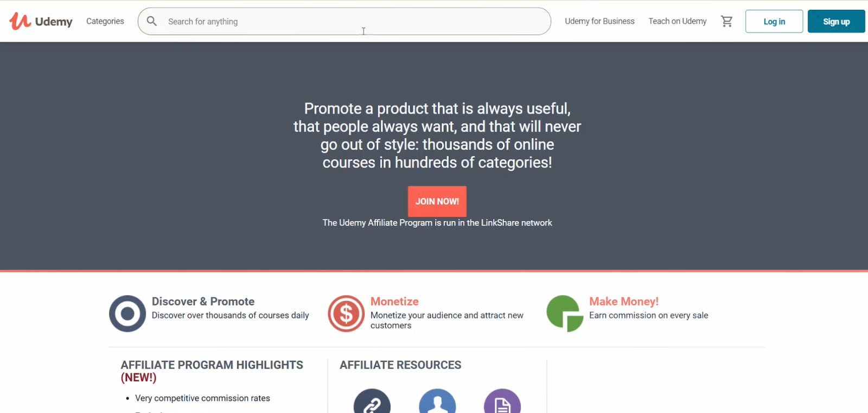Click the Monetize dollar sign icon
The height and width of the screenshot is (413, 868).
[x=346, y=313]
